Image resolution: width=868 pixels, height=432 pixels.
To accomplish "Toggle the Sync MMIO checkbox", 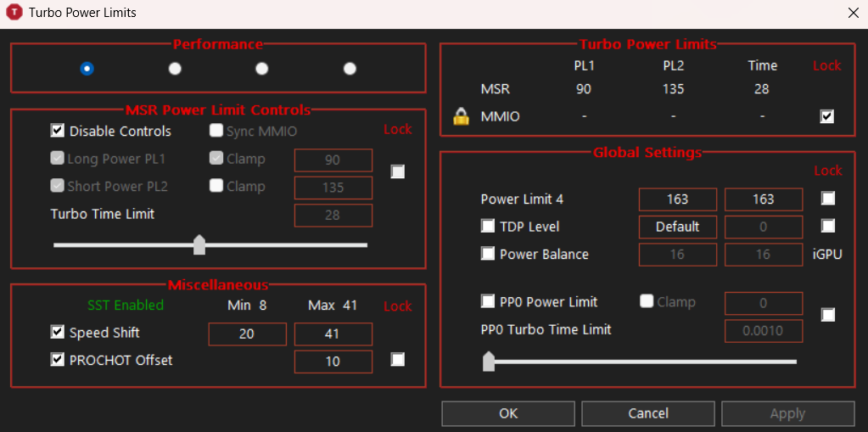I will point(216,132).
